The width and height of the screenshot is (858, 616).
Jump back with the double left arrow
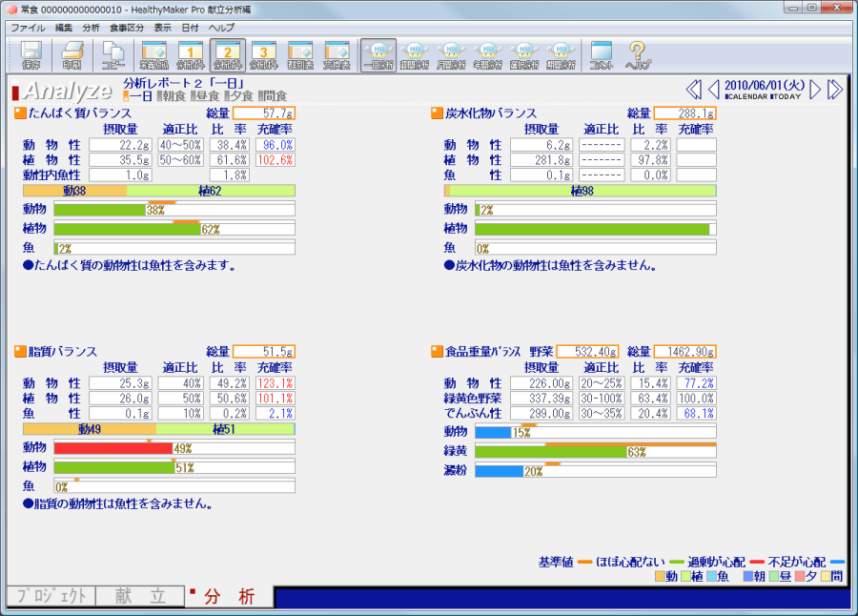click(693, 90)
